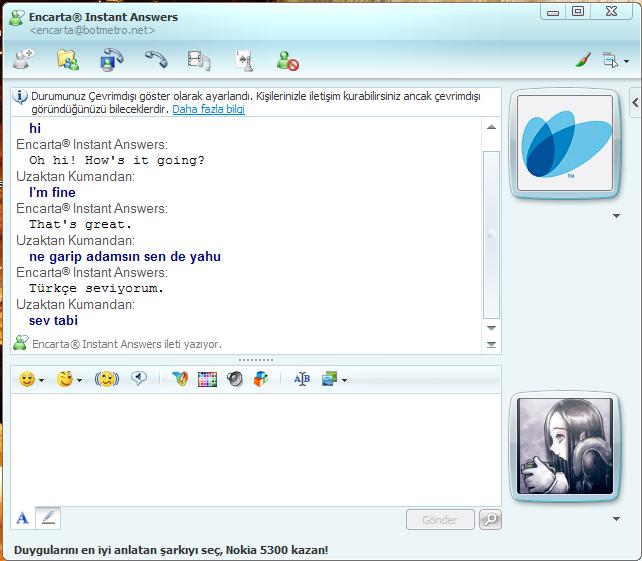The image size is (642, 561).
Task: Click the 'Oh hi! How's it going?' message
Action: [x=117, y=160]
